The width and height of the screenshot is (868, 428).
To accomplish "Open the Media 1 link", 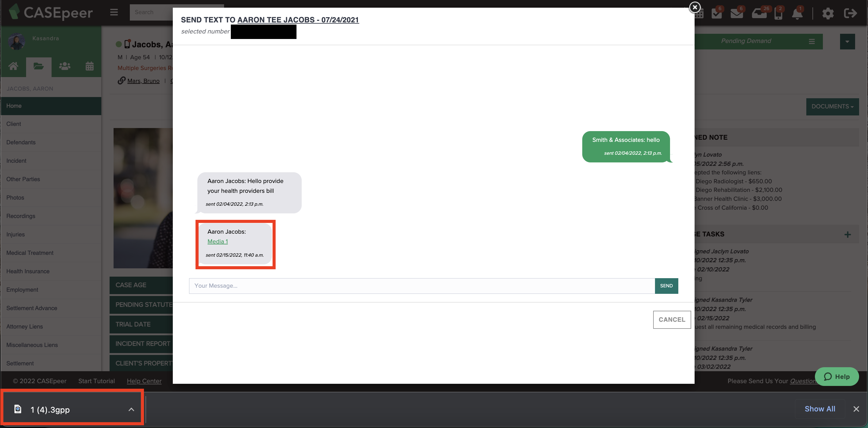I will [x=217, y=241].
